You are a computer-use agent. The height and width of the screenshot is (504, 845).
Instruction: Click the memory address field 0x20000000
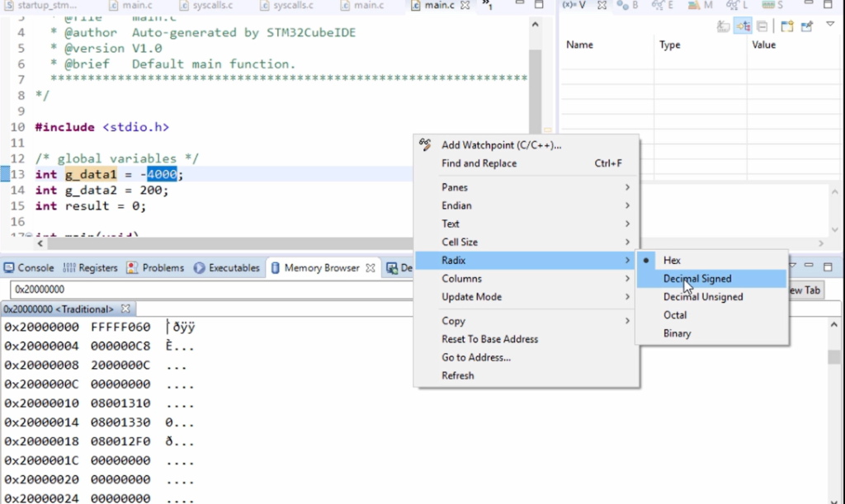coord(211,290)
